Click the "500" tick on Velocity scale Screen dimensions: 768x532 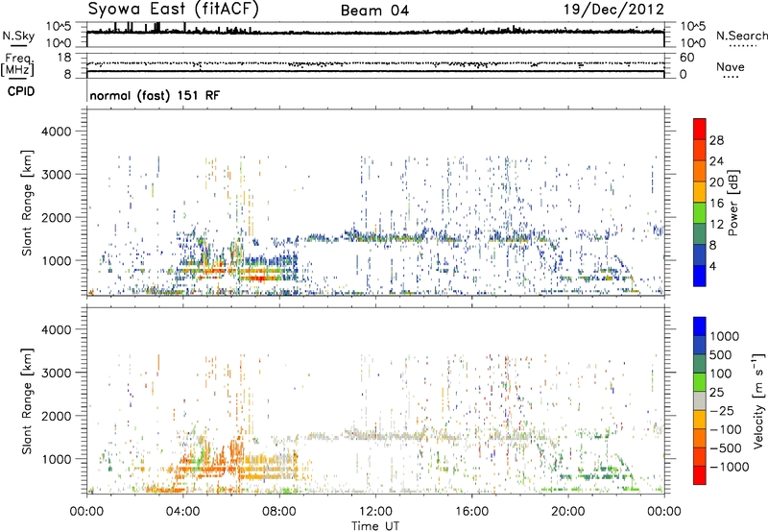pos(722,354)
